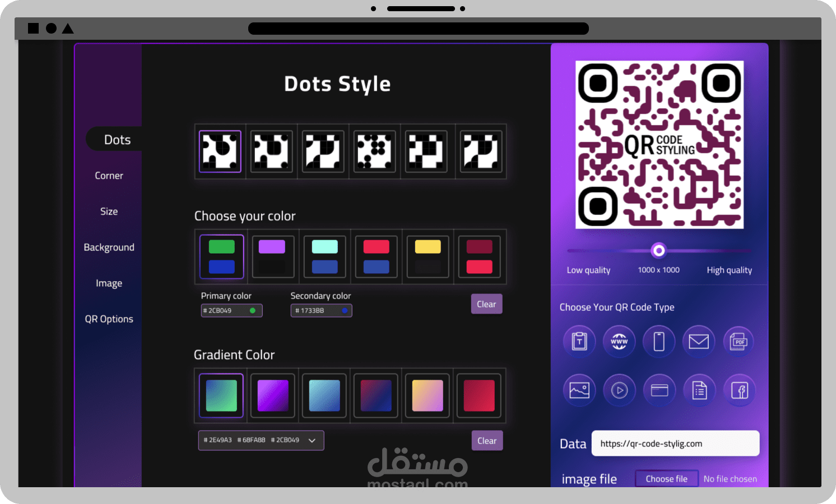The image size is (836, 504).
Task: Pick the red and blue color pair
Action: click(376, 256)
